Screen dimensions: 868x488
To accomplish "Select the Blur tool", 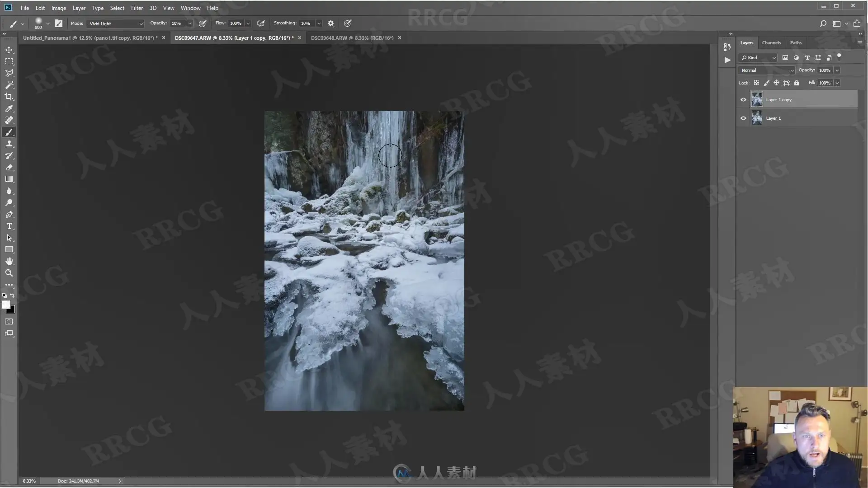I will [x=9, y=191].
